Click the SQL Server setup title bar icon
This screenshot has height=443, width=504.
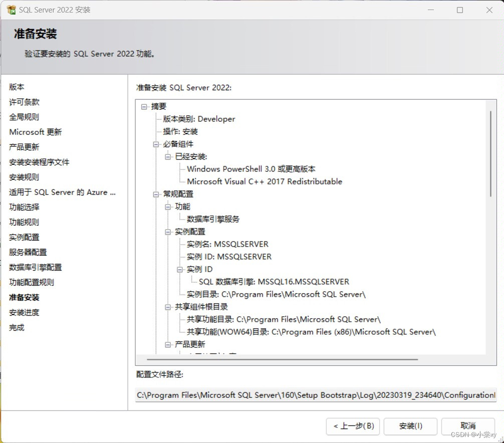(x=11, y=10)
